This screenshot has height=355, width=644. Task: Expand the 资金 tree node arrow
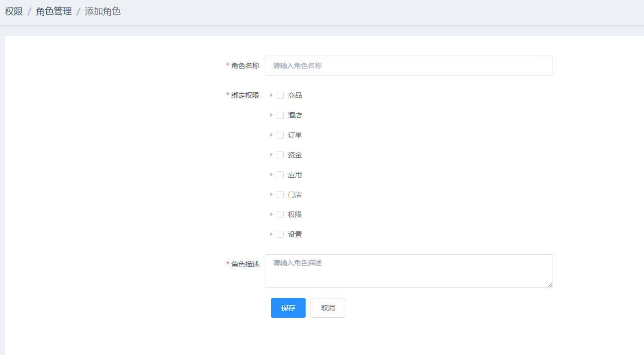coord(271,155)
